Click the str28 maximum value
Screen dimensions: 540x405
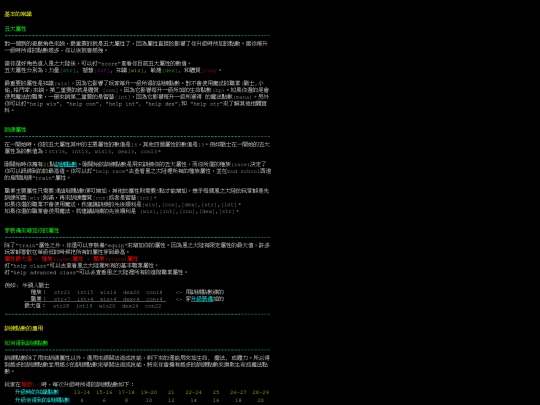click(x=61, y=306)
